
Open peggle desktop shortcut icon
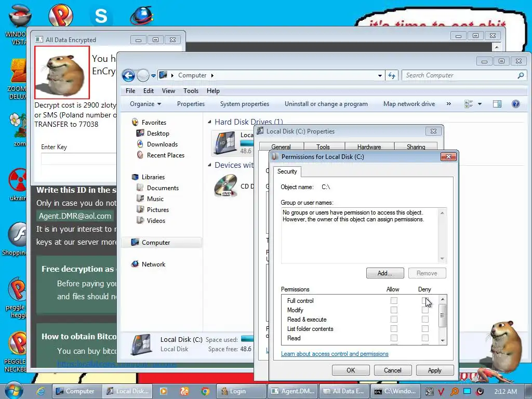tap(18, 289)
